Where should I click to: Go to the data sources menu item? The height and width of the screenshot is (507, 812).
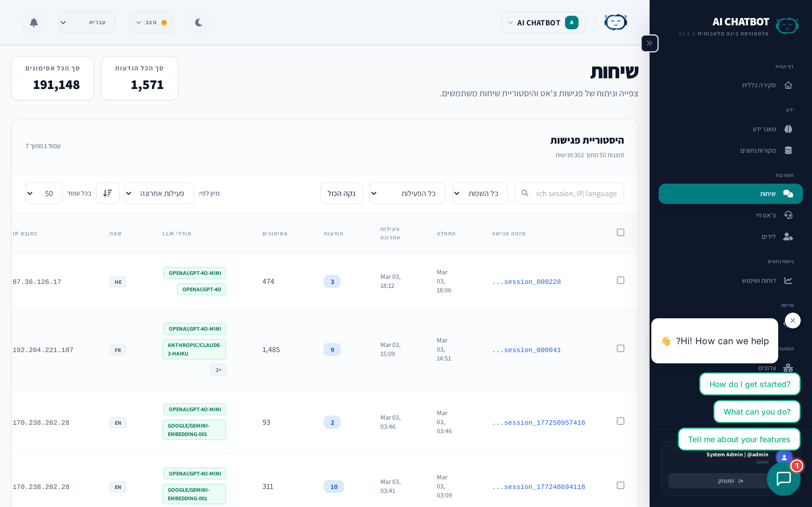(765, 151)
